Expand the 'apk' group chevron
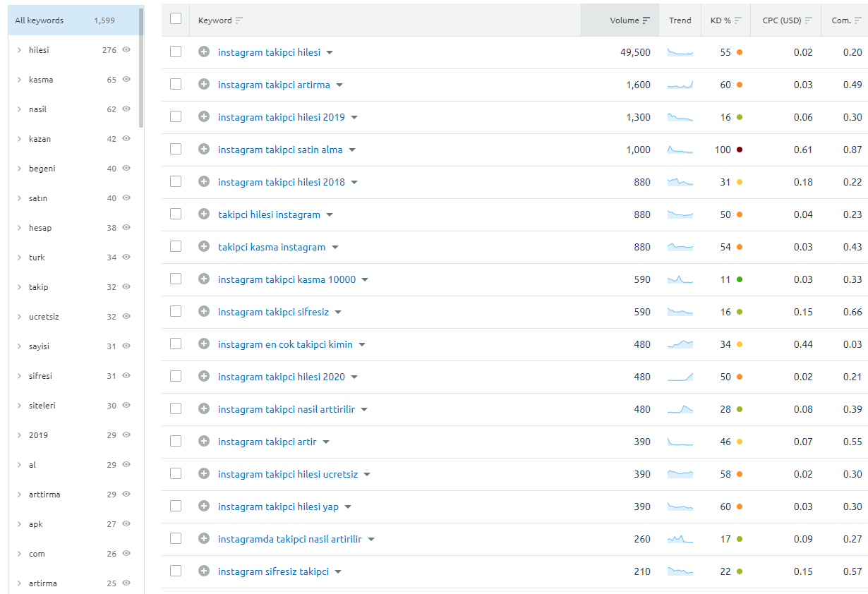This screenshot has width=868, height=594. (19, 524)
